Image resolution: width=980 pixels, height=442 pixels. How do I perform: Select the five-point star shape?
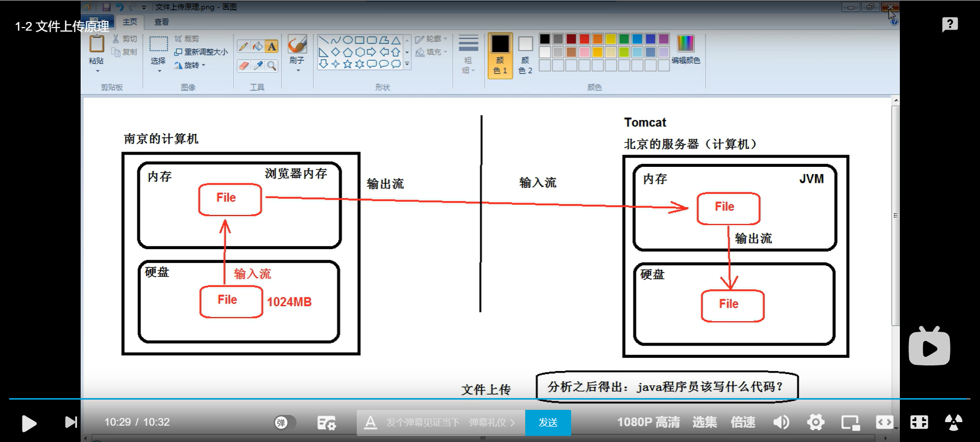[x=348, y=64]
